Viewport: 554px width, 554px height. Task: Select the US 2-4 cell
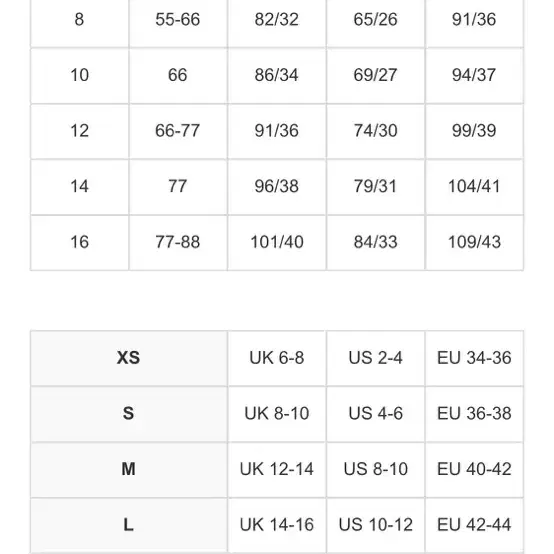(x=376, y=358)
